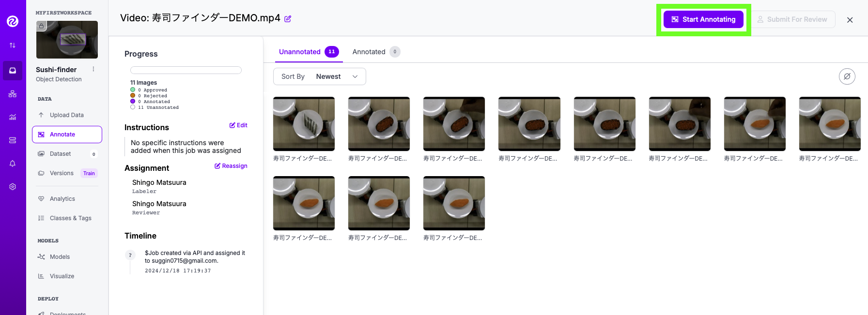Open third thumbnail in the second row
868x315 pixels.
pyautogui.click(x=454, y=203)
